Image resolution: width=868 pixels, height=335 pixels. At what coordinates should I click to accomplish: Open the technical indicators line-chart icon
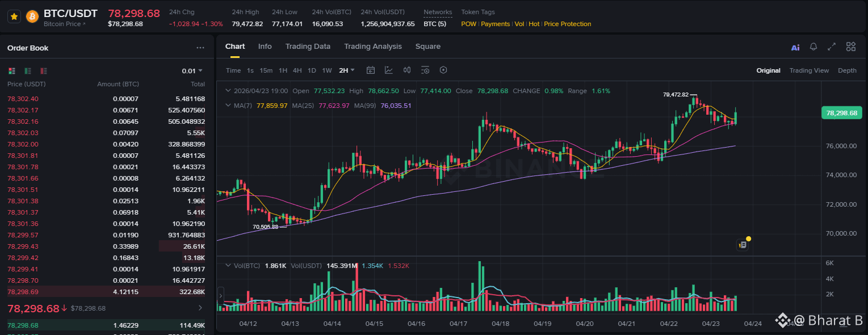389,70
